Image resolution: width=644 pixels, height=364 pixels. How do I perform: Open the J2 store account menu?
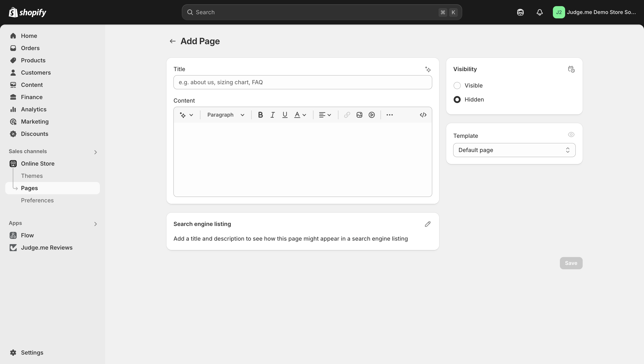click(594, 12)
